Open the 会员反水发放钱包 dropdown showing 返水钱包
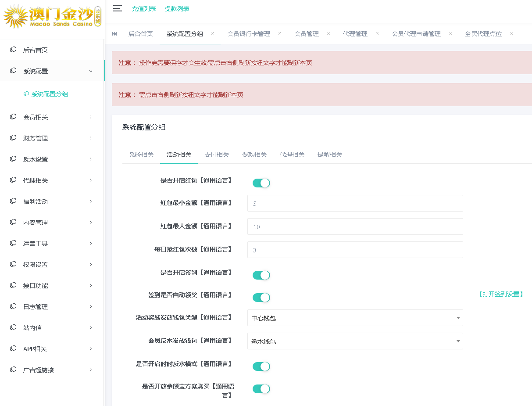 (355, 341)
